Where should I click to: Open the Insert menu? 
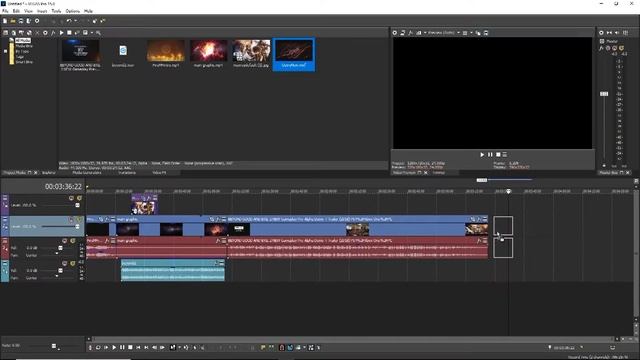(x=42, y=11)
